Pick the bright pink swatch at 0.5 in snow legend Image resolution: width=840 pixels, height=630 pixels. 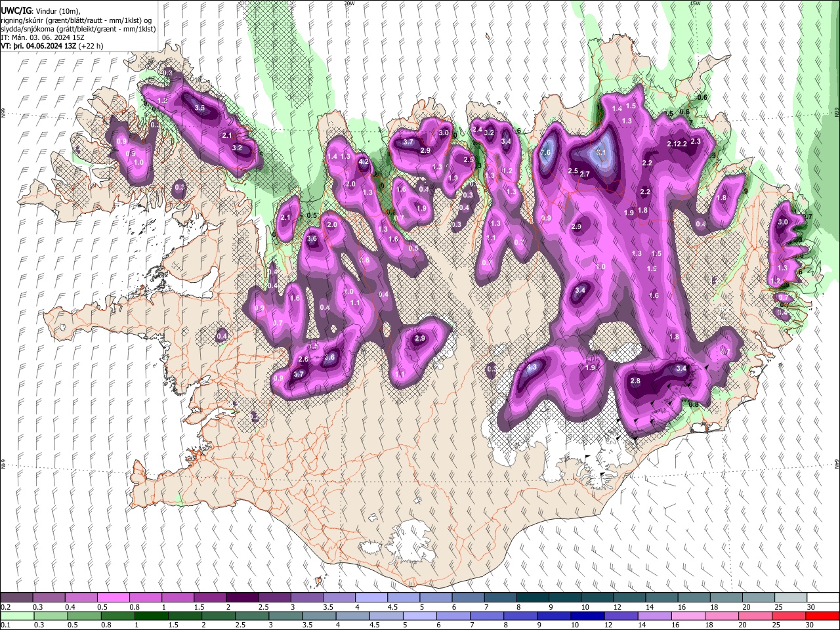114,598
